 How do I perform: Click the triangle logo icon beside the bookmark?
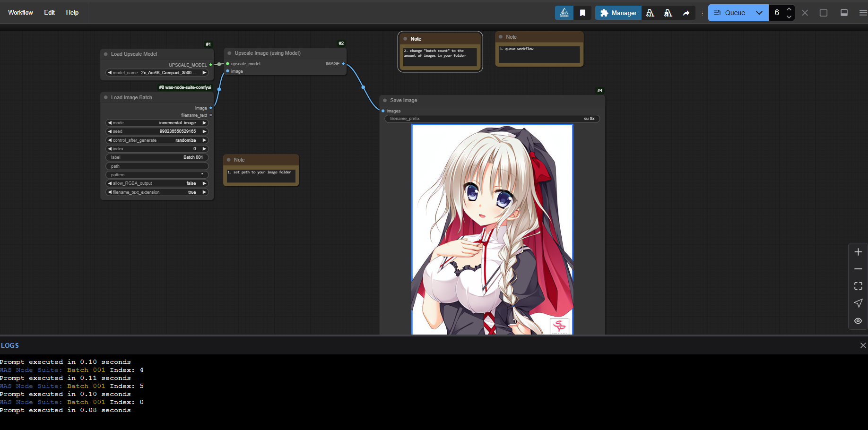(x=564, y=13)
